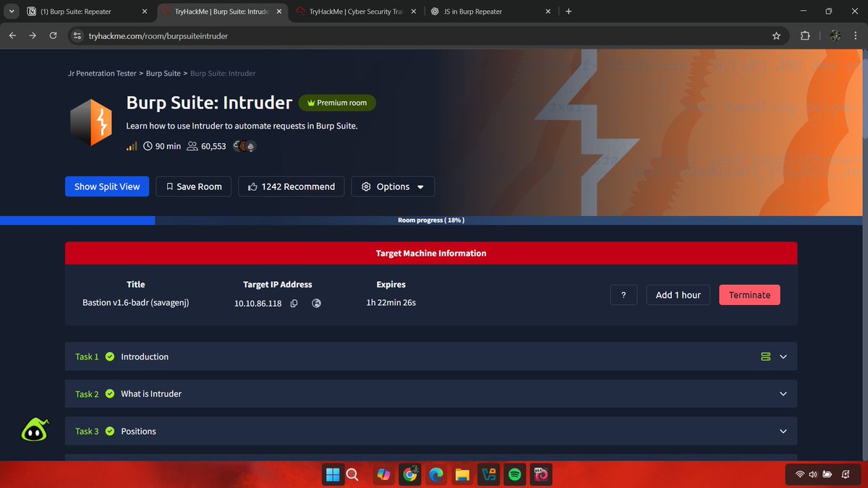Screen dimensions: 868x488
Task: Click the difficulty bars icon near 90 min
Action: pyautogui.click(x=131, y=145)
